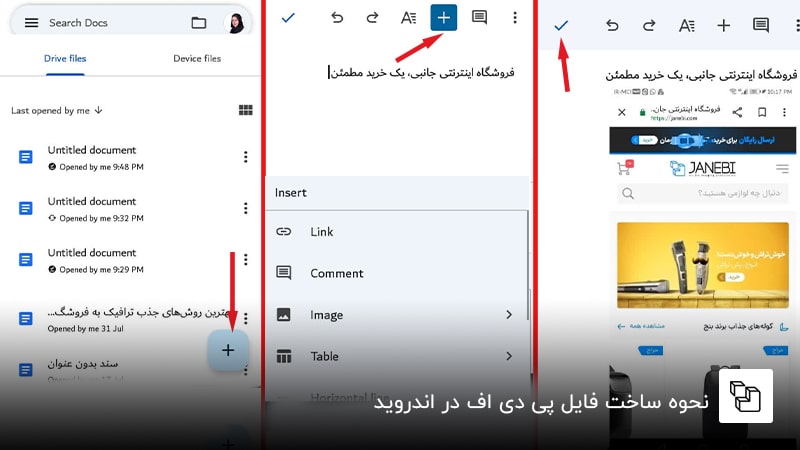Expand the Image submenu chevron
The image size is (800, 450).
tap(509, 315)
